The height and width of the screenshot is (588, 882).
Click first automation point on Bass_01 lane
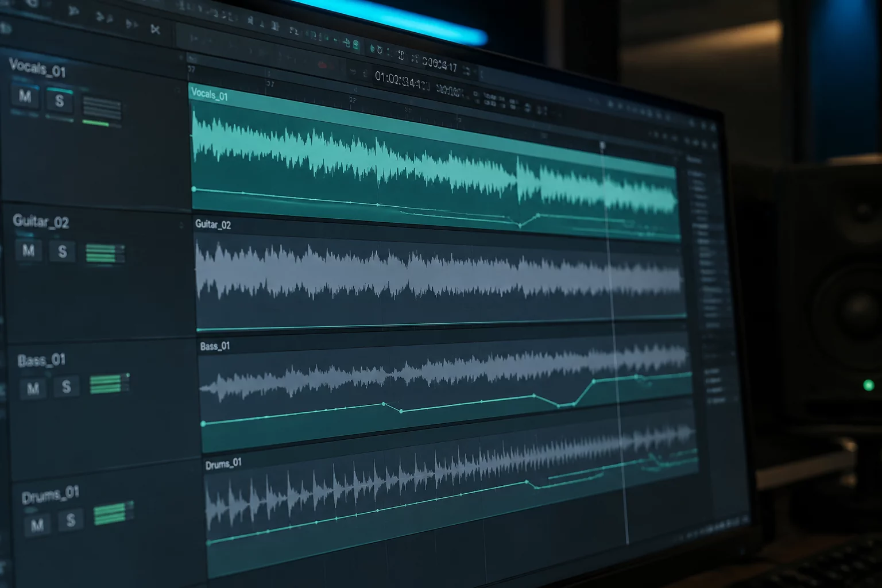pos(203,424)
